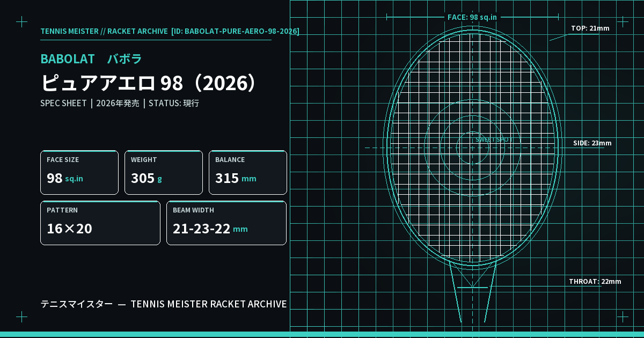Click the SIDE: 23mm annotation

point(592,143)
